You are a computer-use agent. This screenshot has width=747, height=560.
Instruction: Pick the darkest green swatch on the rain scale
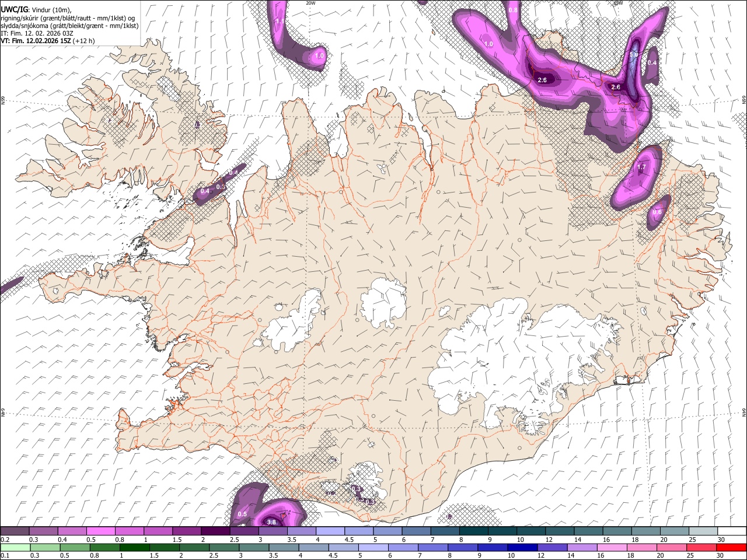pos(135,548)
